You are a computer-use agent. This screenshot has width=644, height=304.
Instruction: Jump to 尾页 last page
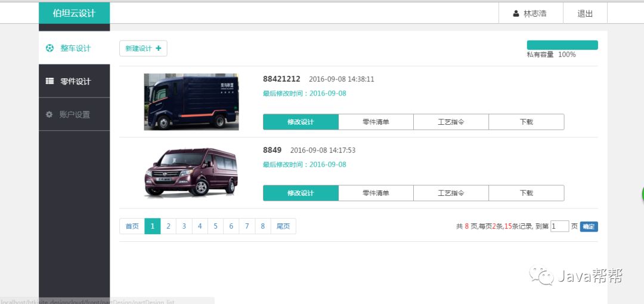(x=283, y=226)
